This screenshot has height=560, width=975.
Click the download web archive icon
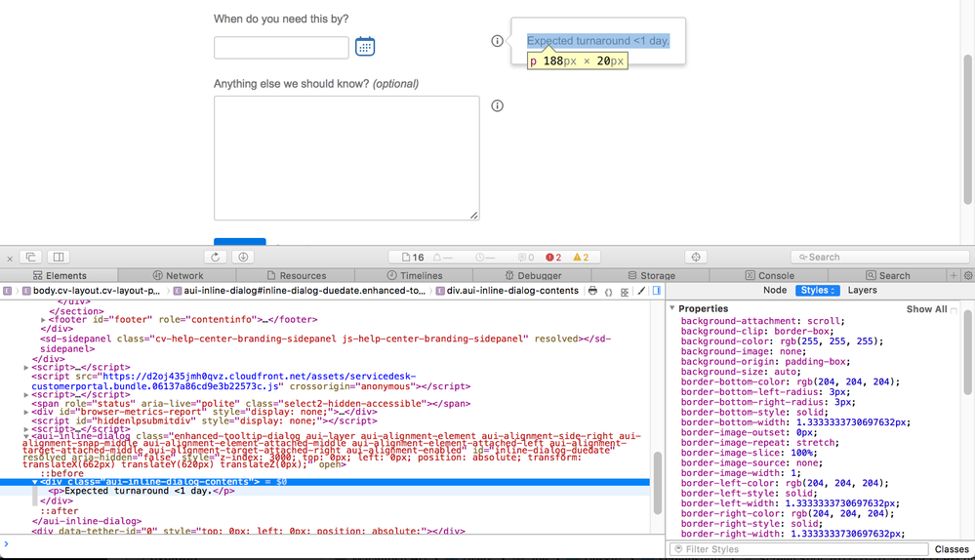pos(243,257)
